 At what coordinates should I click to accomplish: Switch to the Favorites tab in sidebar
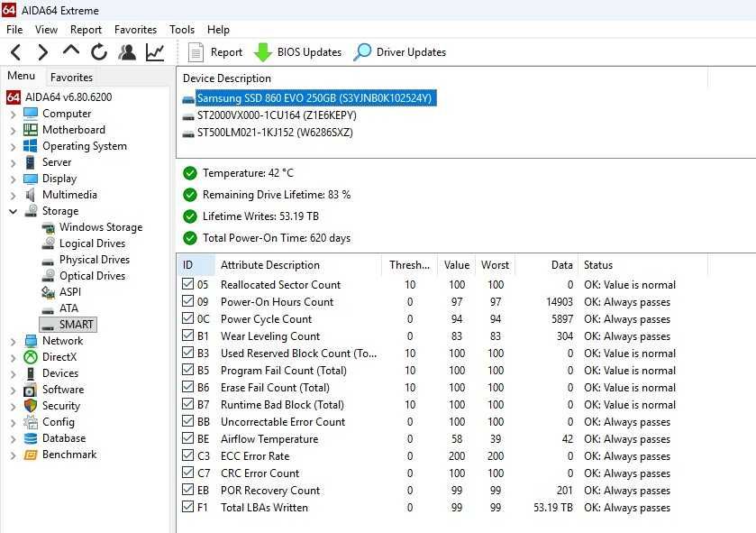click(x=71, y=78)
